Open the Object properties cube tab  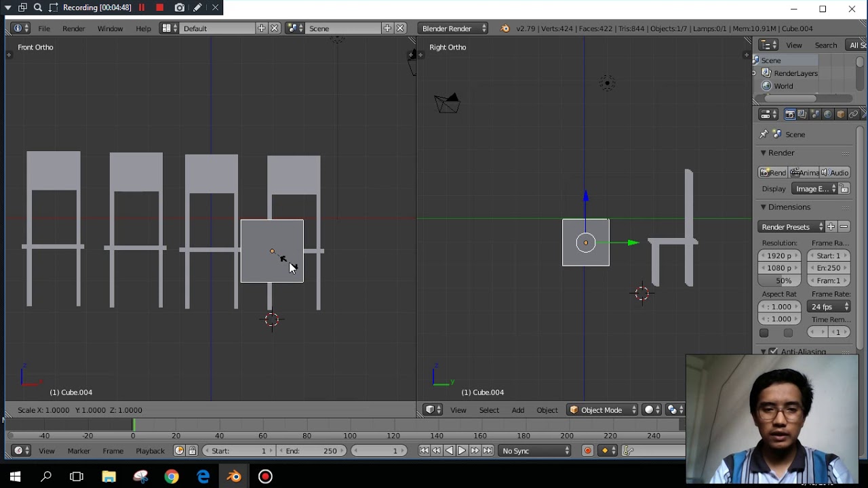[841, 115]
